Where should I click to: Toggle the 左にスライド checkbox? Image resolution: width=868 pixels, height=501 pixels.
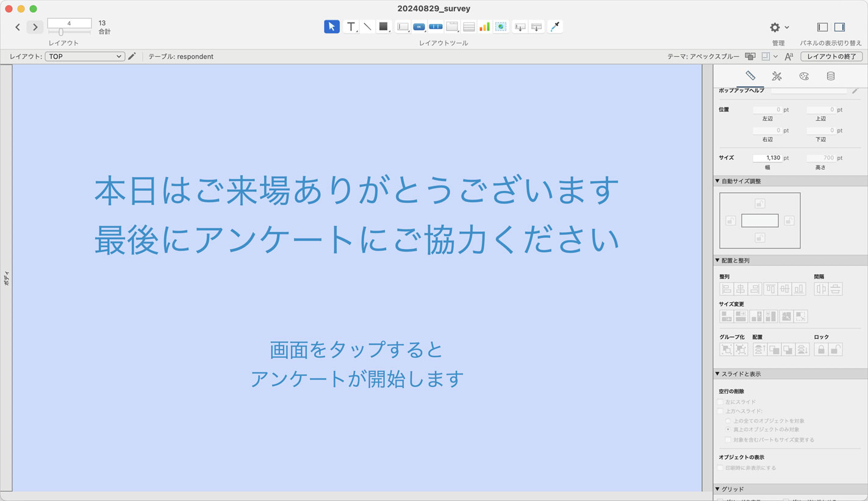coord(720,402)
